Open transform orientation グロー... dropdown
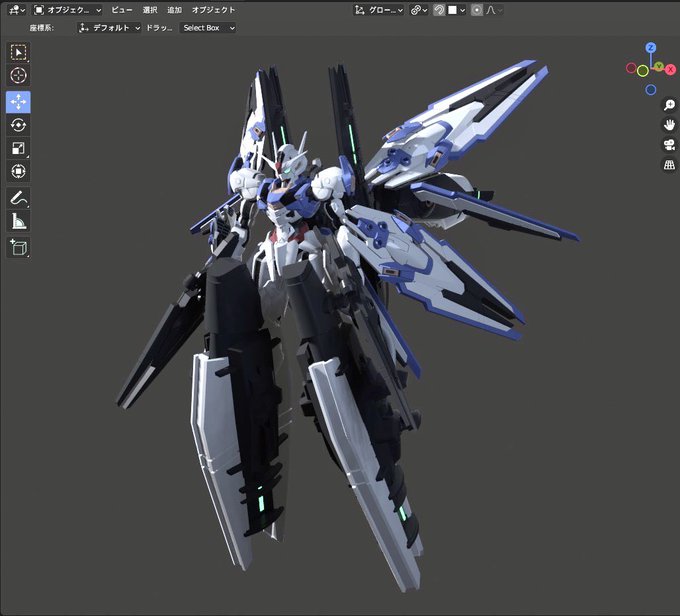 coord(379,10)
